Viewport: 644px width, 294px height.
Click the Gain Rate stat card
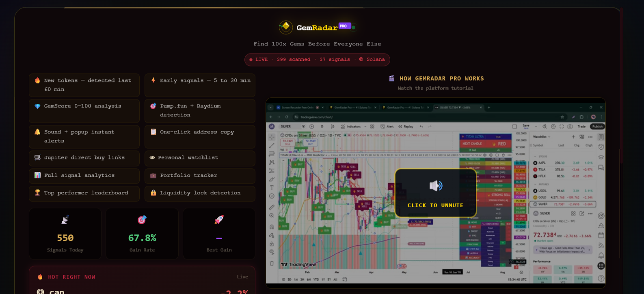pos(142,234)
